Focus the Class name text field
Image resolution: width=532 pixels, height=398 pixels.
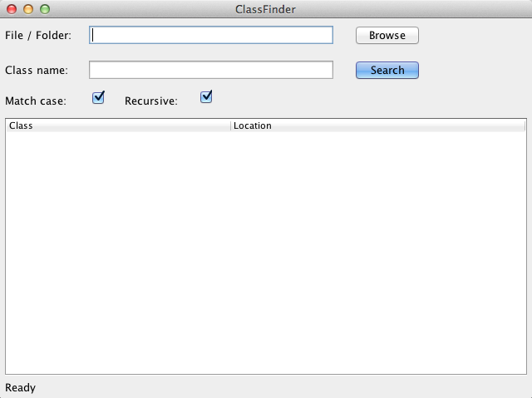(x=211, y=70)
